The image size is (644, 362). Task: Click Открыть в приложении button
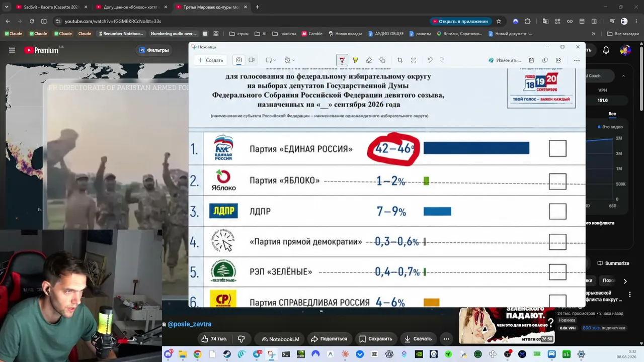click(x=460, y=21)
